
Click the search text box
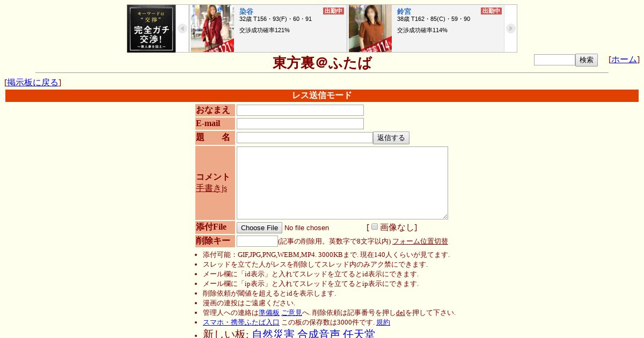(x=554, y=60)
